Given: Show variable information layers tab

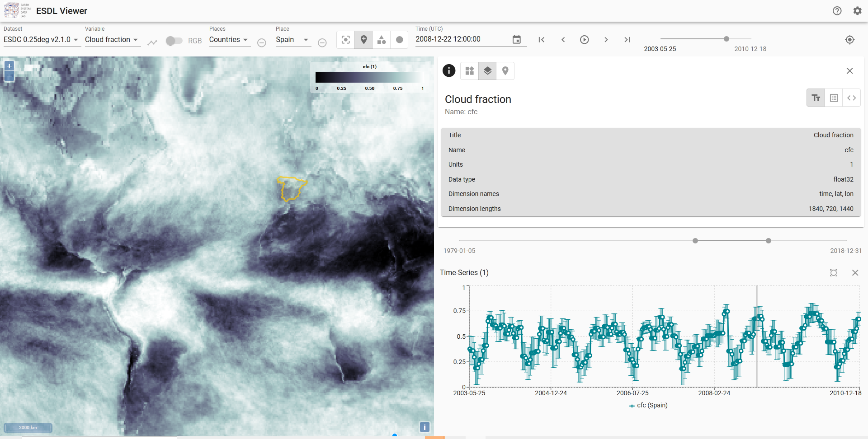Looking at the screenshot, I should click(487, 71).
